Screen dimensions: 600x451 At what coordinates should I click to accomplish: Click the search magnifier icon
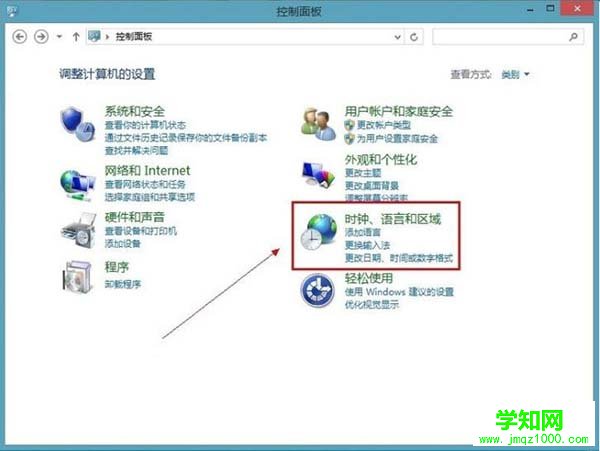573,37
